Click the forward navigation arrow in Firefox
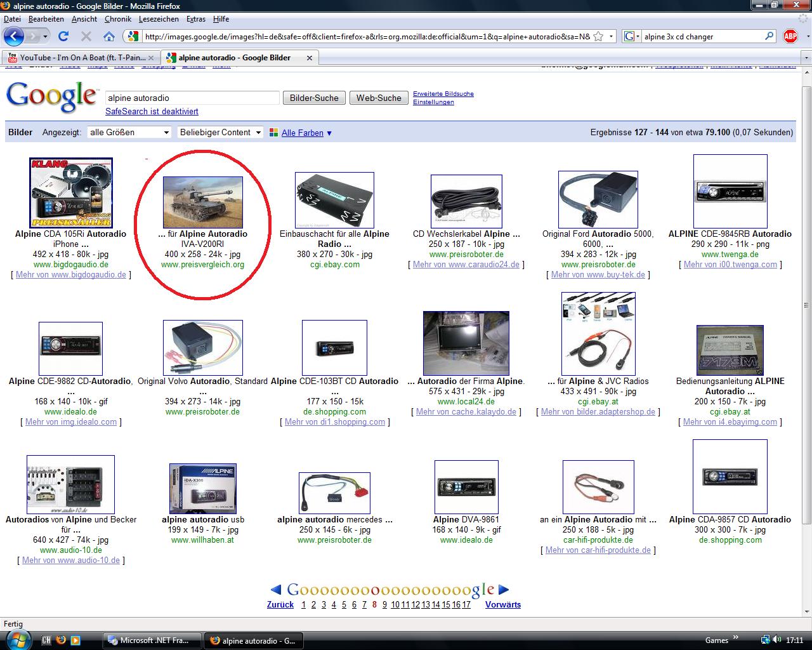The image size is (812, 650). 32,36
